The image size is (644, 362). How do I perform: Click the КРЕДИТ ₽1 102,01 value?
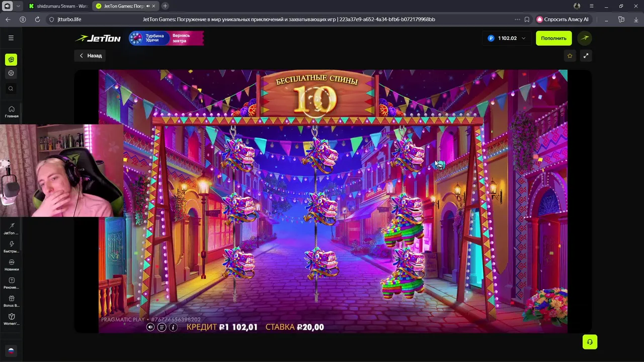click(222, 327)
